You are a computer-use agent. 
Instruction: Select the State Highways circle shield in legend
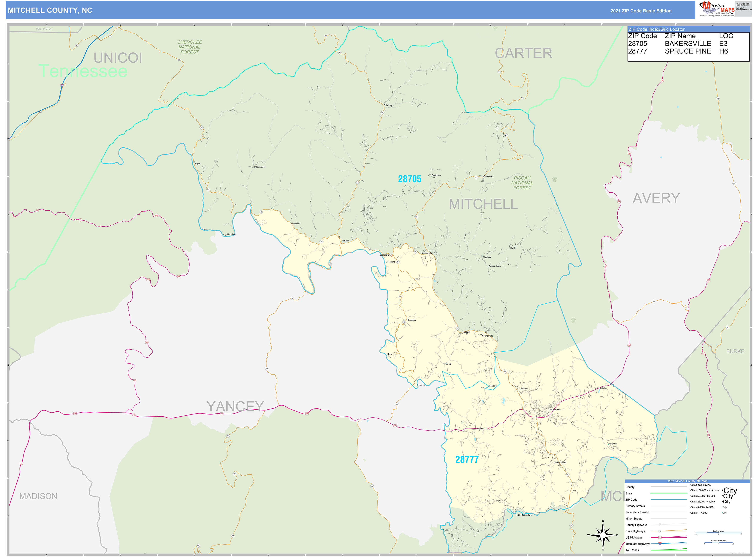(660, 531)
